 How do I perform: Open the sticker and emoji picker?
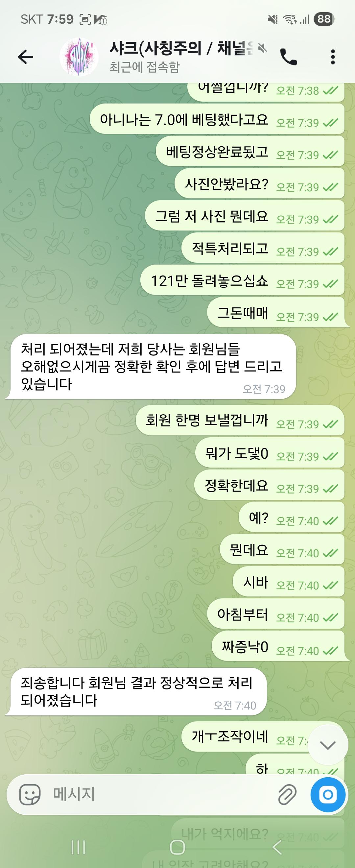(x=30, y=795)
